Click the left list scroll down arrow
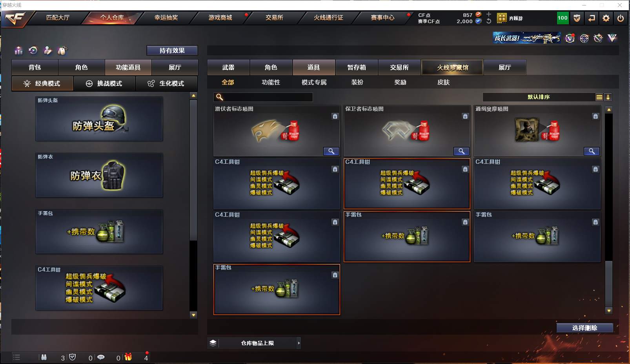The image size is (630, 364). (x=193, y=315)
